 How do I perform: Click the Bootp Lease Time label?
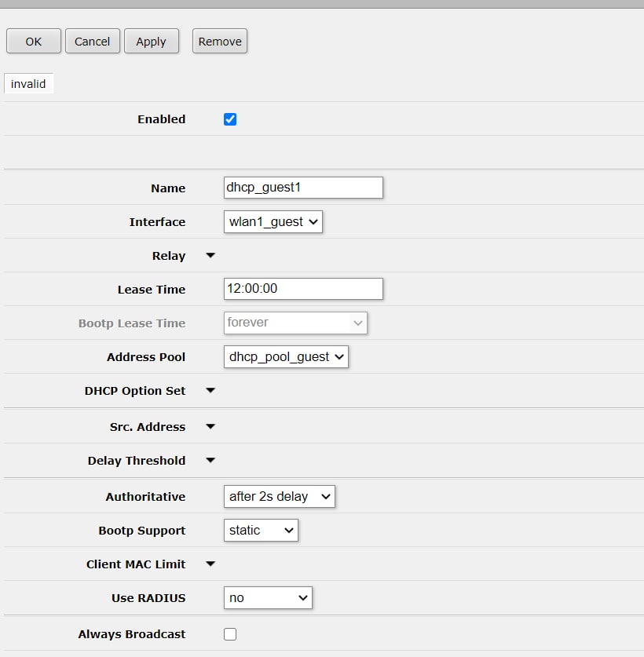[132, 323]
